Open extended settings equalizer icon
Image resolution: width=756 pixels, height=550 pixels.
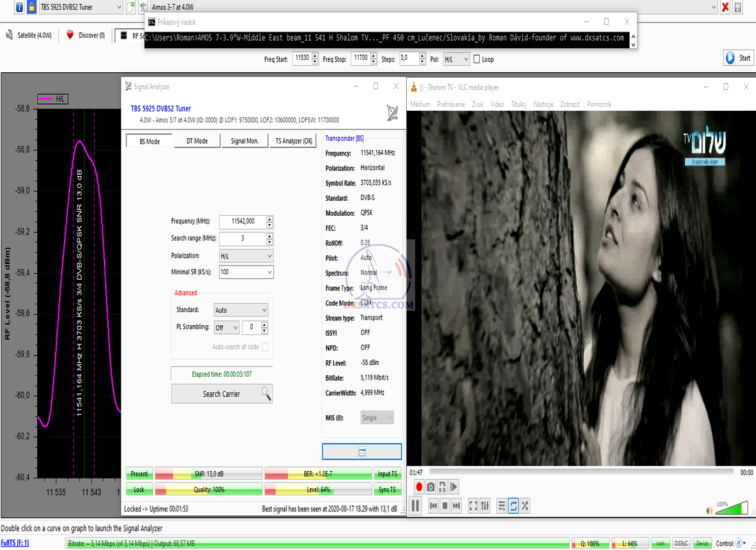click(485, 506)
